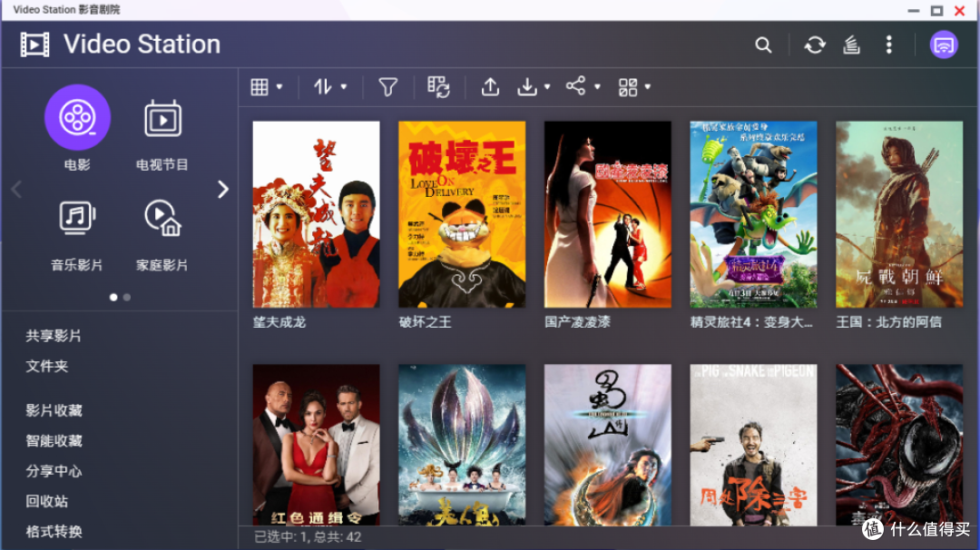This screenshot has width=980, height=550.
Task: Expand the classification tiles dropdown arrow
Action: point(648,87)
